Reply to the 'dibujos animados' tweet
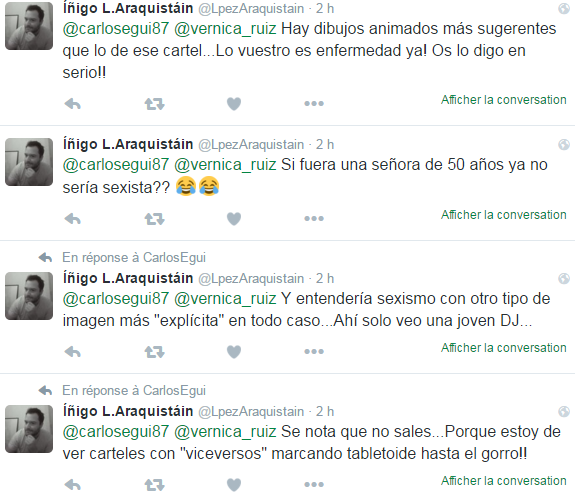575x498 pixels. [73, 104]
